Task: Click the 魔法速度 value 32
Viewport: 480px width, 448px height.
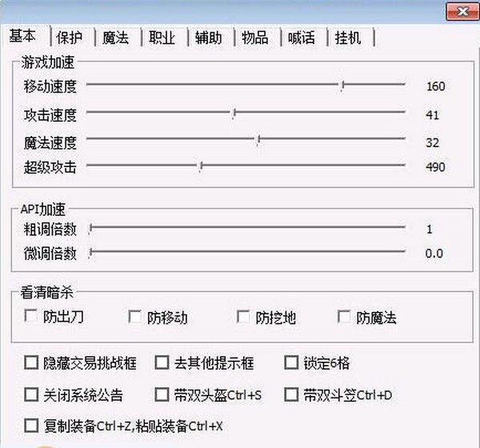Action: pyautogui.click(x=432, y=142)
